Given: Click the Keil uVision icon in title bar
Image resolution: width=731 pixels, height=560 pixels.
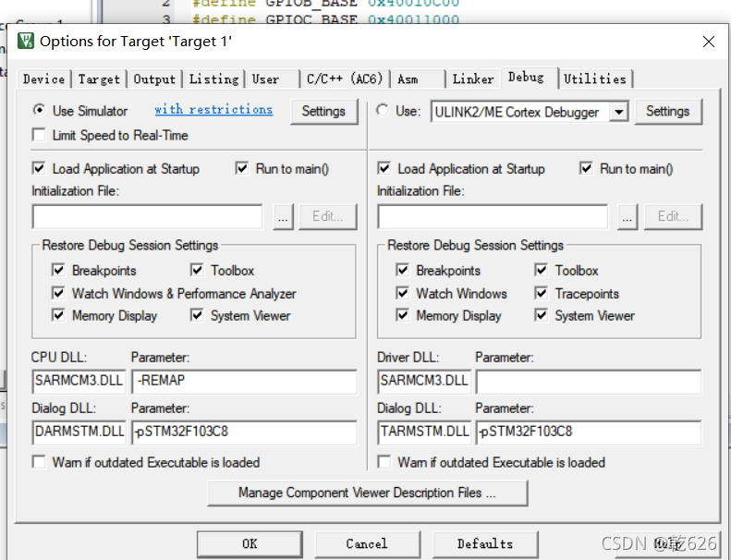Looking at the screenshot, I should point(26,41).
